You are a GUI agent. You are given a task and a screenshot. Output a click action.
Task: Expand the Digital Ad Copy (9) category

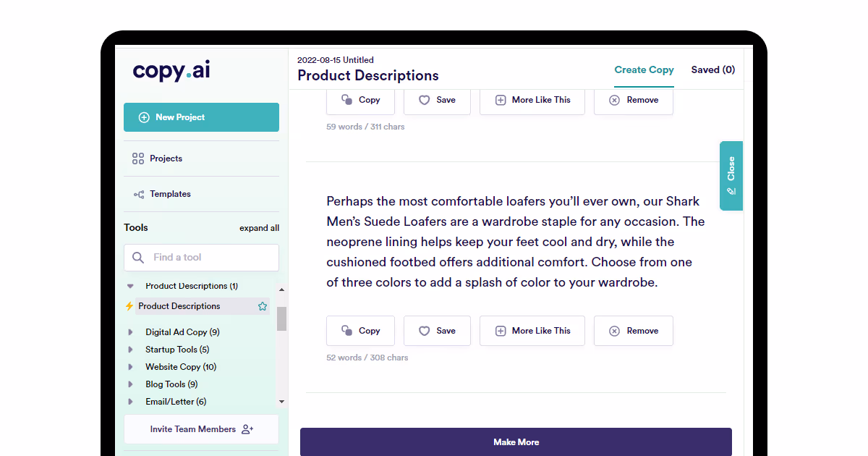pos(131,332)
